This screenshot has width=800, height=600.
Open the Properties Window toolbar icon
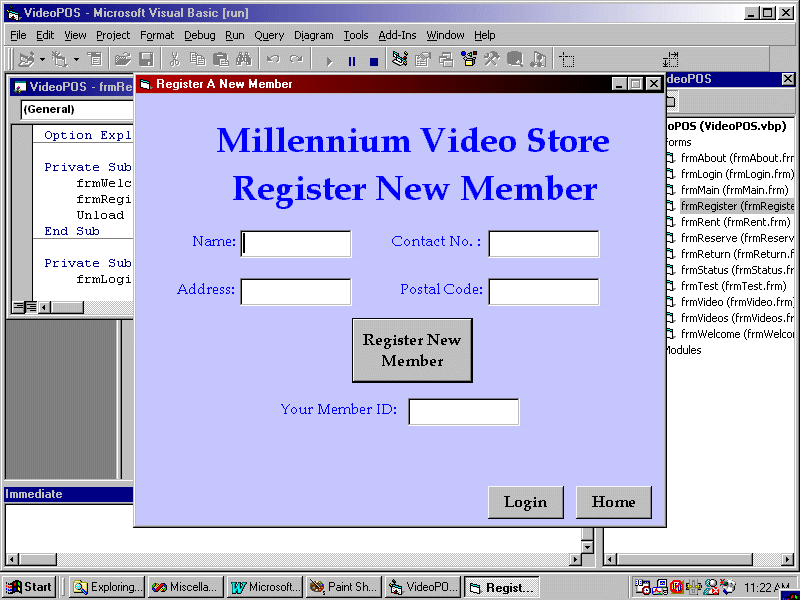[x=420, y=59]
